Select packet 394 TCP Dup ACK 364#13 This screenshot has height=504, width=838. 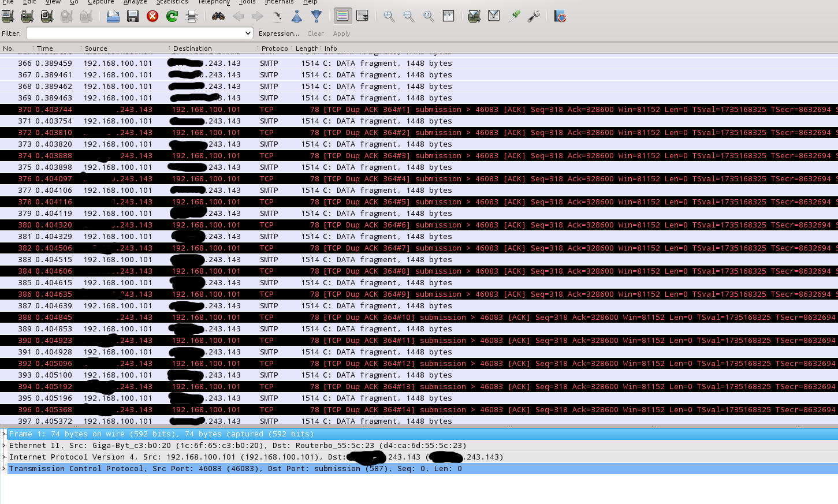click(x=419, y=387)
